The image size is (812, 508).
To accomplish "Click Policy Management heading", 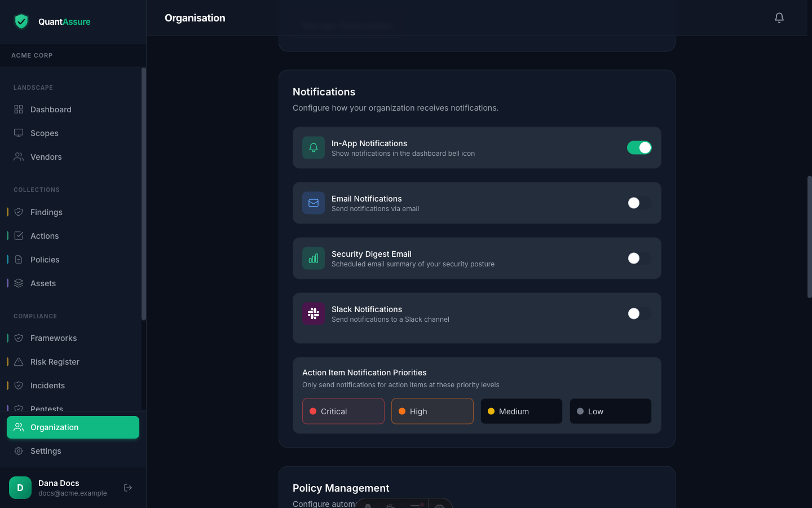I will click(x=341, y=488).
